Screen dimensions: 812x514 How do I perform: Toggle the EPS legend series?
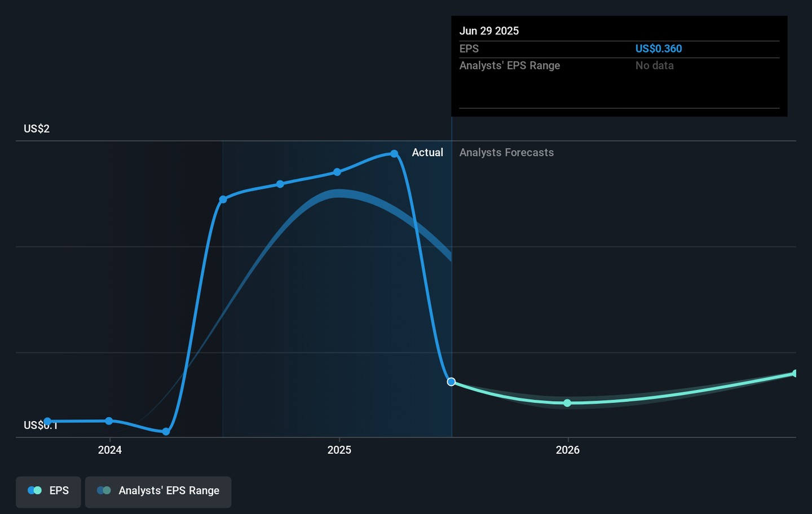pos(48,491)
